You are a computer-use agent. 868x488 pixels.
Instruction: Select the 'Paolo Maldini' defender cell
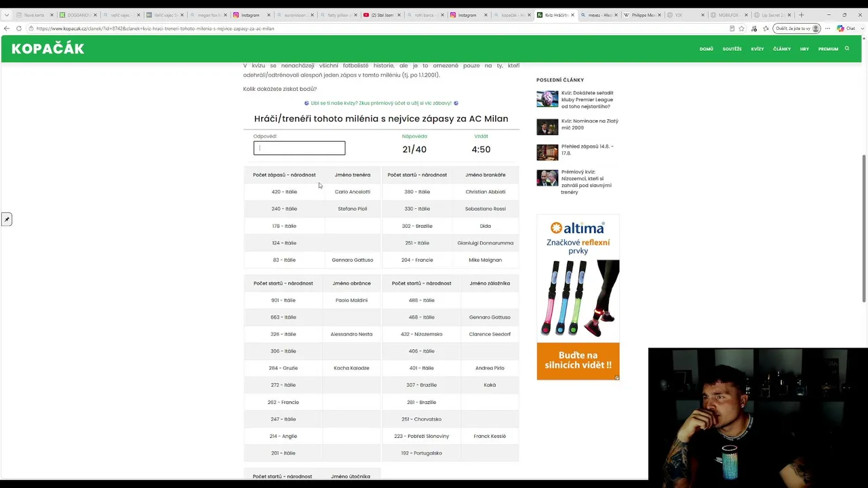pos(351,300)
